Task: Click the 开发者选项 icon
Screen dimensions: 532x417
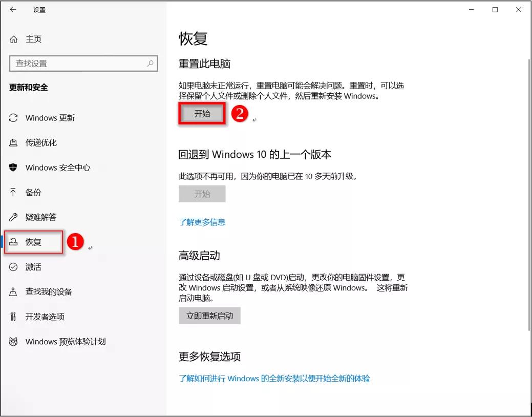Action: click(13, 317)
